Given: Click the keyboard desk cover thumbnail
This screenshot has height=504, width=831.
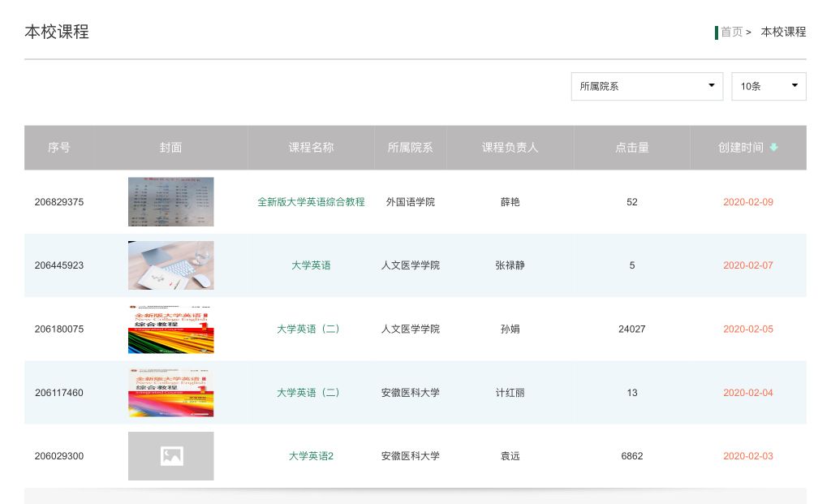Looking at the screenshot, I should click(170, 265).
